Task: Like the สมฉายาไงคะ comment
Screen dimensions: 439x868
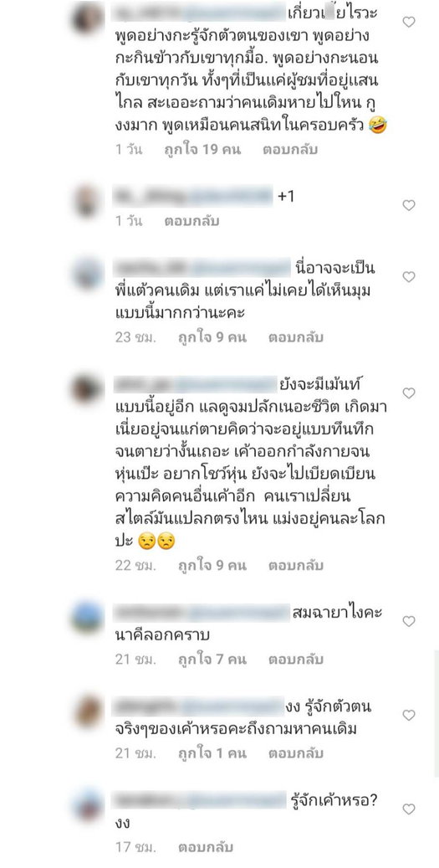Action: [x=409, y=621]
